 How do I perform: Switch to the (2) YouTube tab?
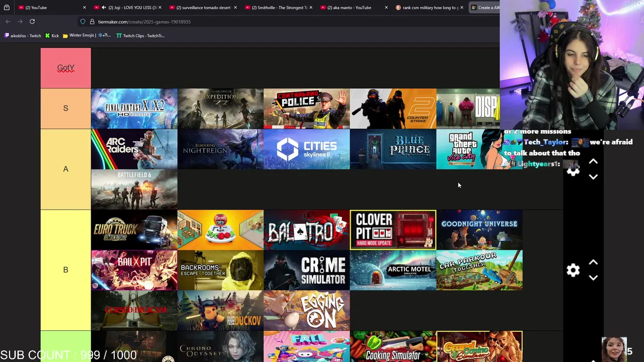(x=51, y=8)
